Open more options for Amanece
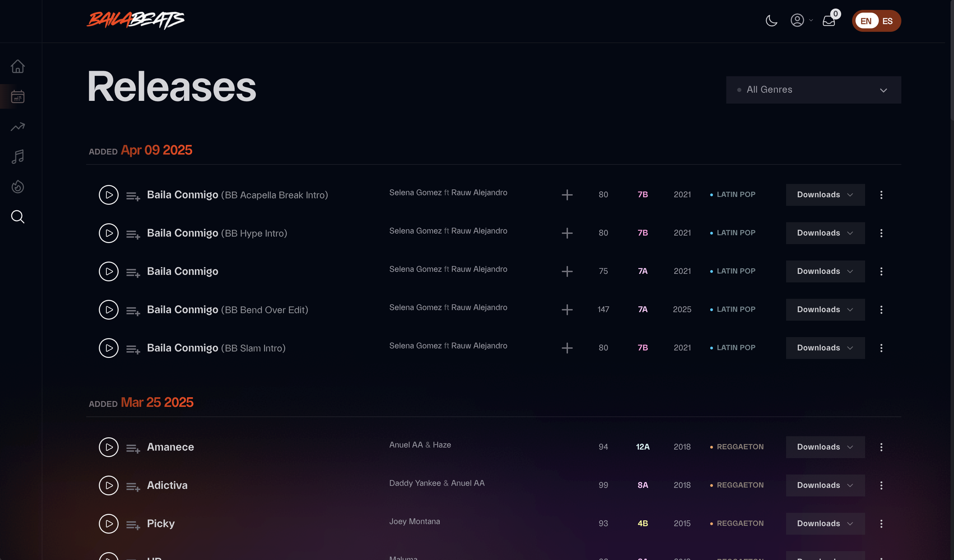 point(881,447)
